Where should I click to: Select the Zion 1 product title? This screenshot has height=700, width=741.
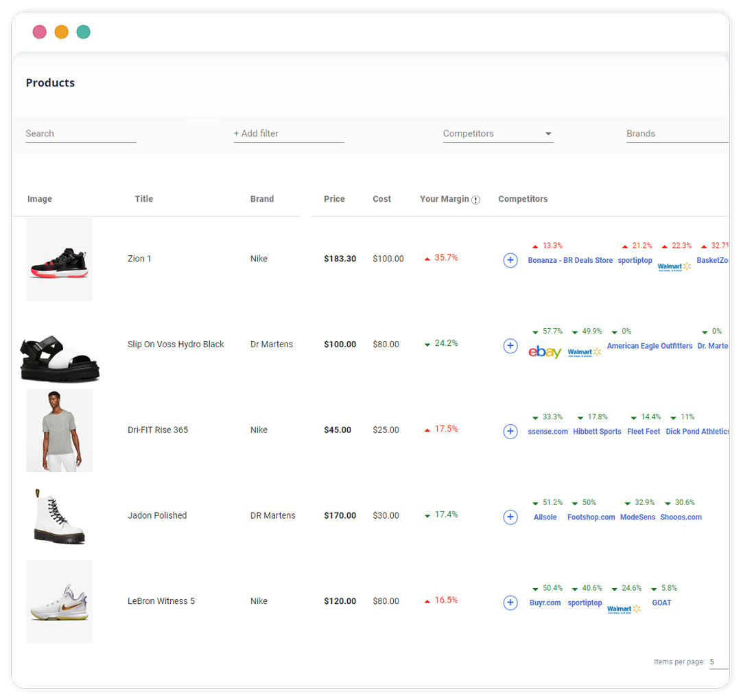139,259
